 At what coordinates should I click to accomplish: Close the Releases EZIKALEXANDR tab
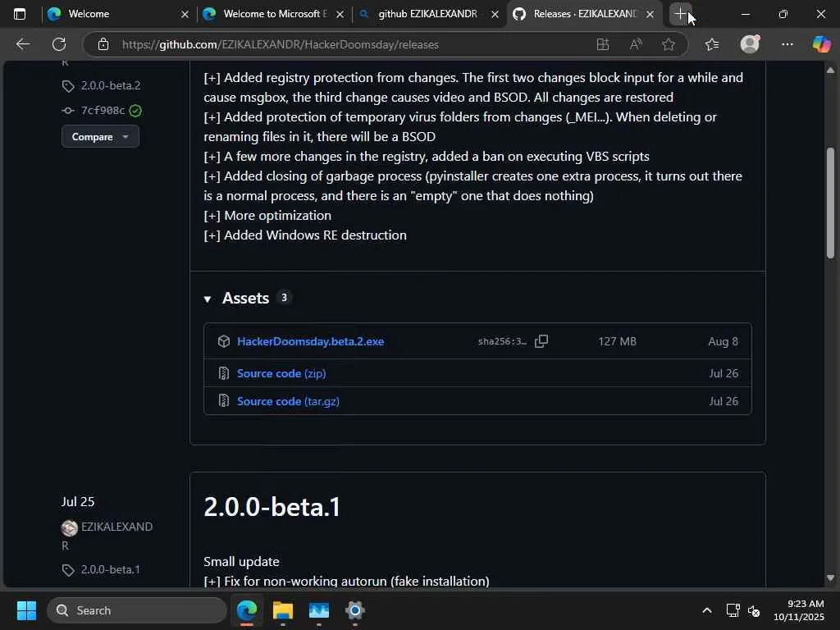(650, 15)
